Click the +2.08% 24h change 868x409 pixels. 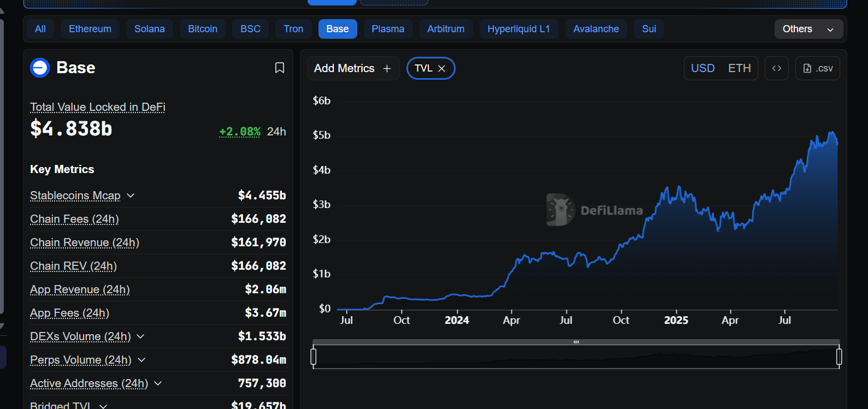coord(240,132)
